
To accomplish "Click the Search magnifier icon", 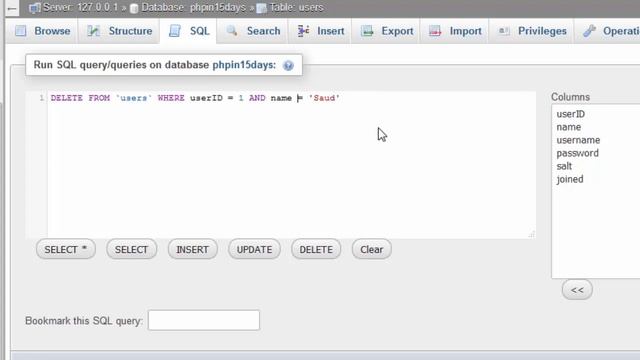I will coord(232,31).
